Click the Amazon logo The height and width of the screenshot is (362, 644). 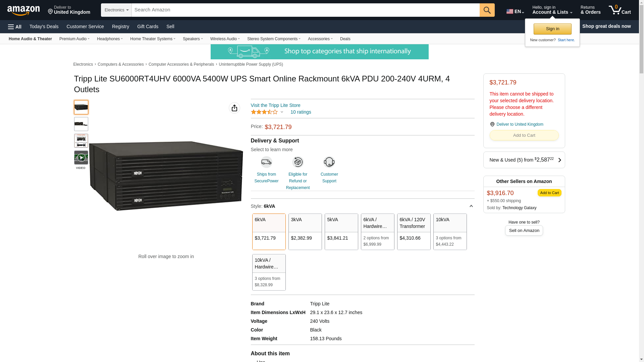(x=23, y=10)
